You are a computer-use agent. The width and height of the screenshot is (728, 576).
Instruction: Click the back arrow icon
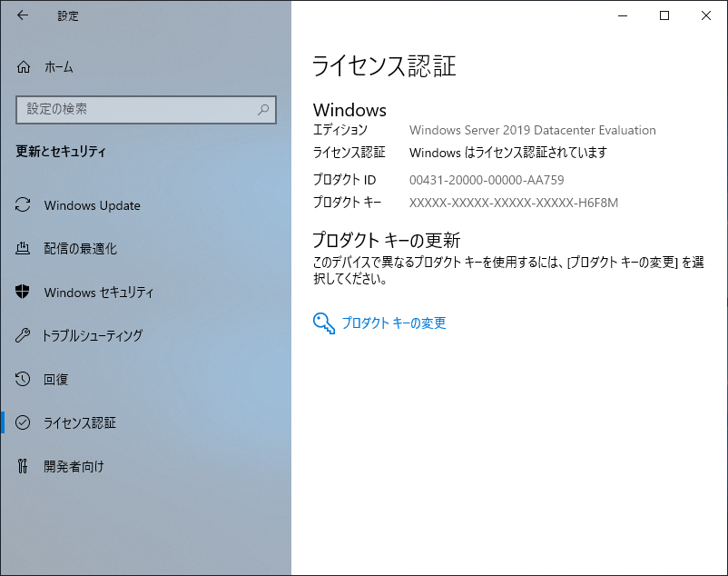coord(23,15)
